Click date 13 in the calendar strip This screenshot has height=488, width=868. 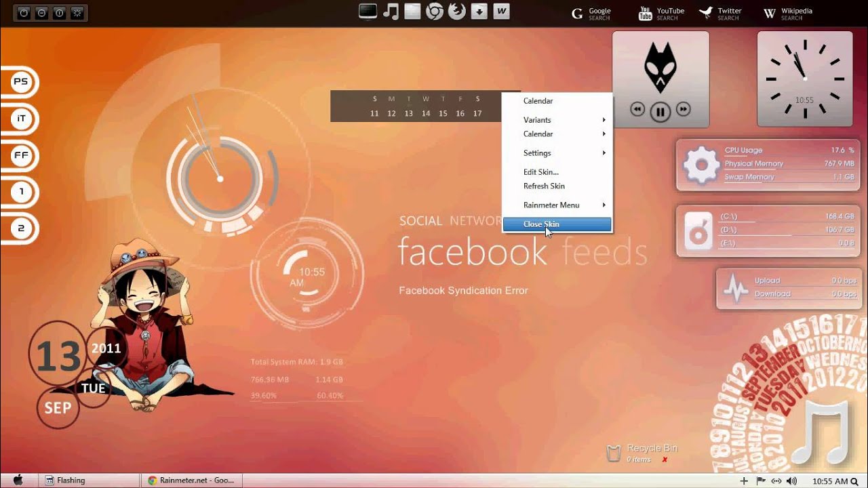(x=409, y=114)
